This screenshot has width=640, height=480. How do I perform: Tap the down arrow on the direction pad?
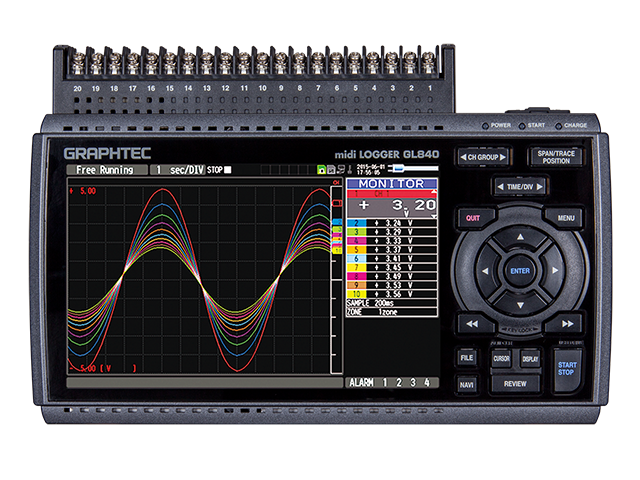520,305
